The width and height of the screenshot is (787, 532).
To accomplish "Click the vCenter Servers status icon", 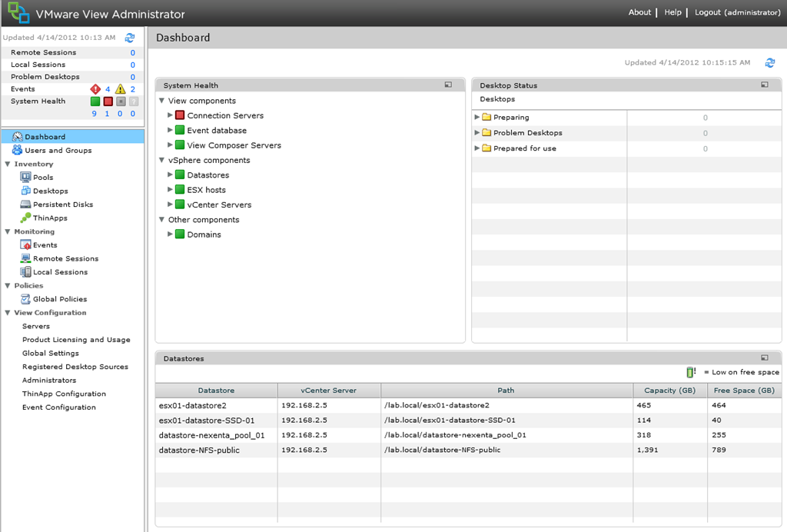I will [x=180, y=204].
